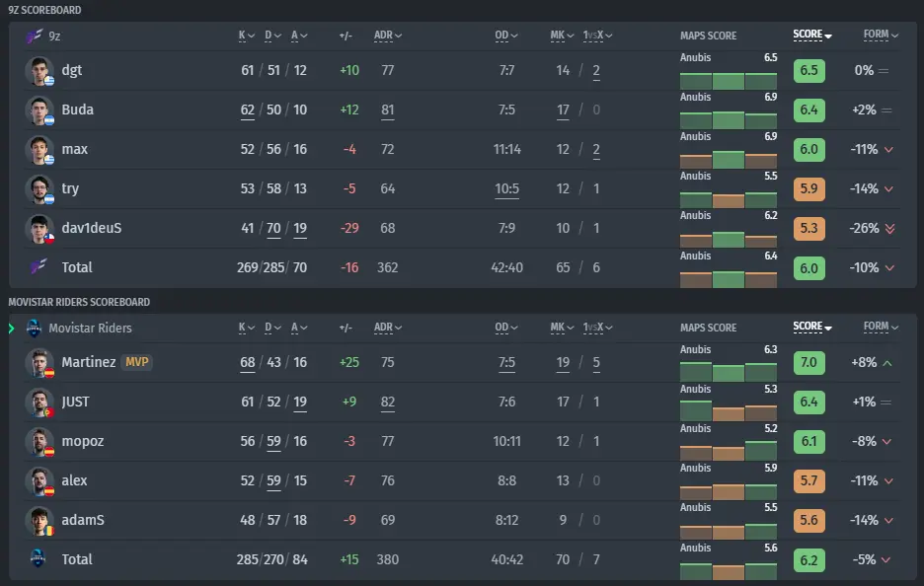Viewport: 924px width, 586px height.
Task: Sort Movistar Riders scoreboard by A
Action: point(299,328)
